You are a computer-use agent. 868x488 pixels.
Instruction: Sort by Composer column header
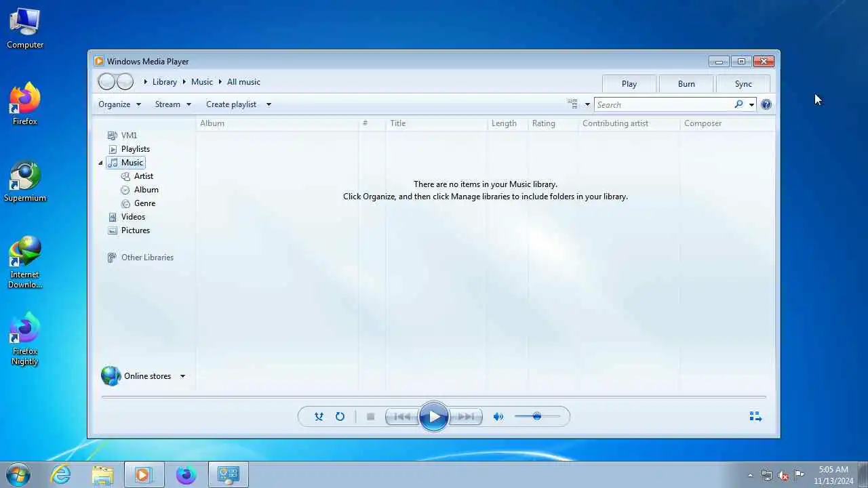(x=727, y=123)
